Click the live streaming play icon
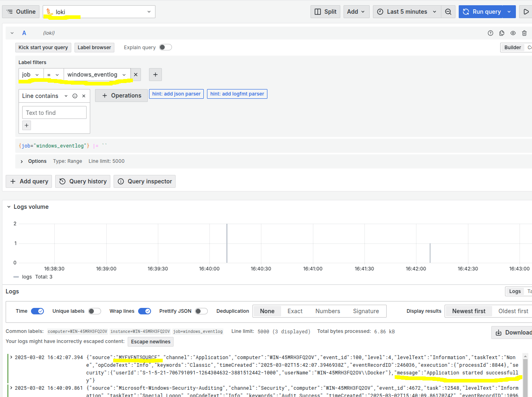This screenshot has width=532, height=397. (526, 12)
